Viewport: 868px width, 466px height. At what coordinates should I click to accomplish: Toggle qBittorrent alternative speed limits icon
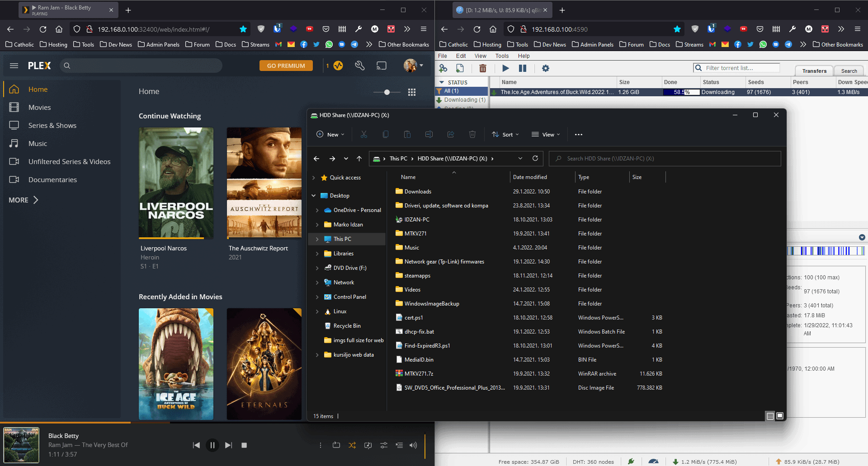click(x=653, y=461)
